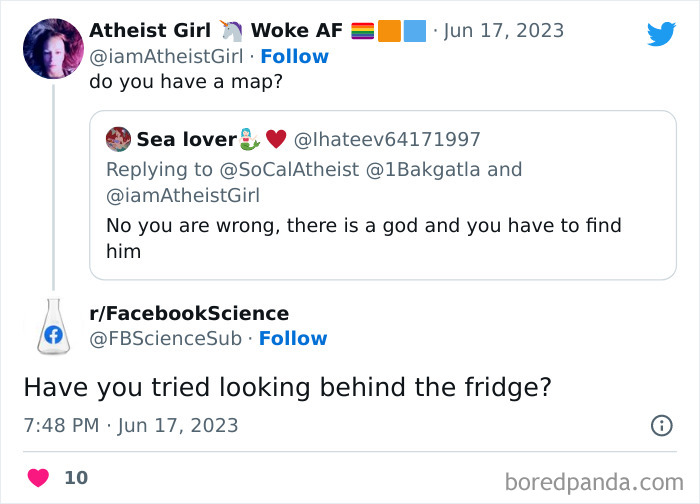The height and width of the screenshot is (504, 700).
Task: Click the r/FacebookScience display name
Action: [x=189, y=314]
